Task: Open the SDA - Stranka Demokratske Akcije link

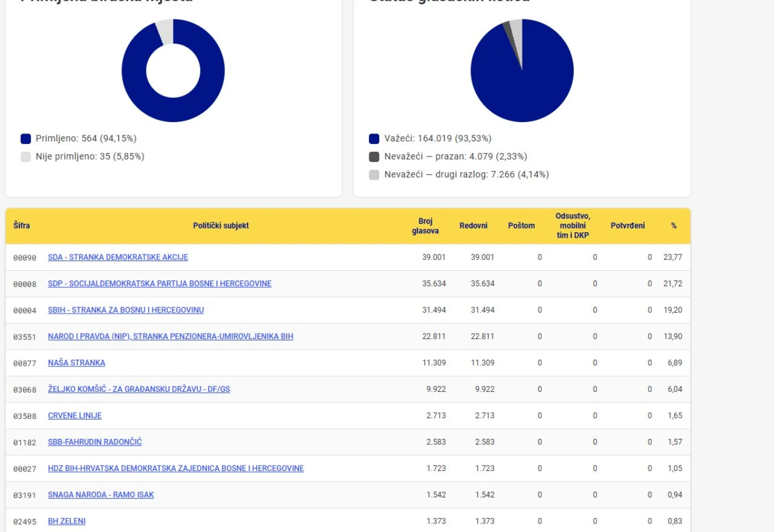Action: coord(118,257)
